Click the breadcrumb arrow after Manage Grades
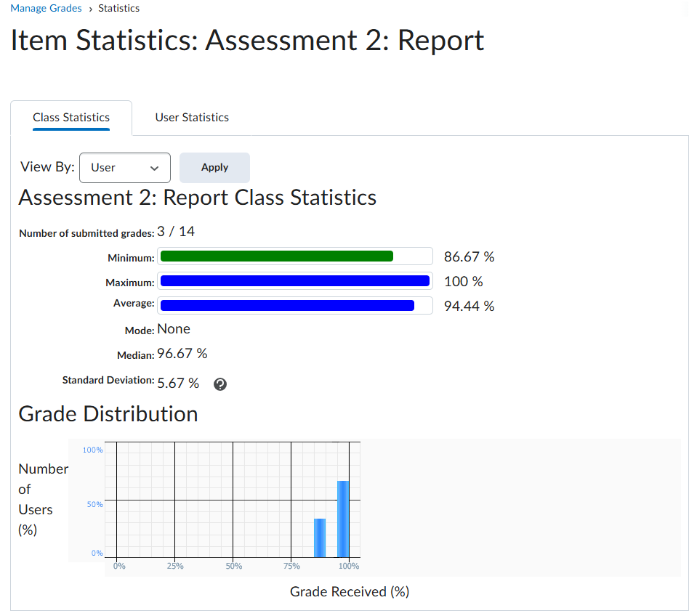697x616 pixels. [x=90, y=9]
